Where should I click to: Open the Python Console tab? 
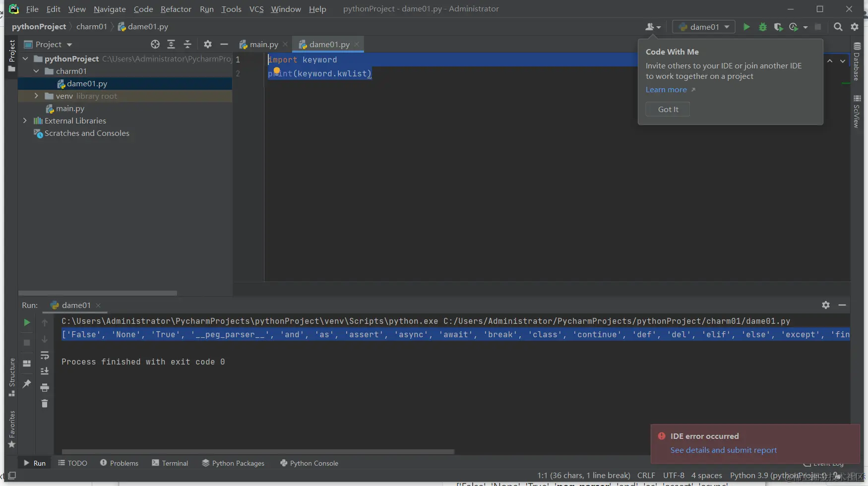tap(309, 463)
